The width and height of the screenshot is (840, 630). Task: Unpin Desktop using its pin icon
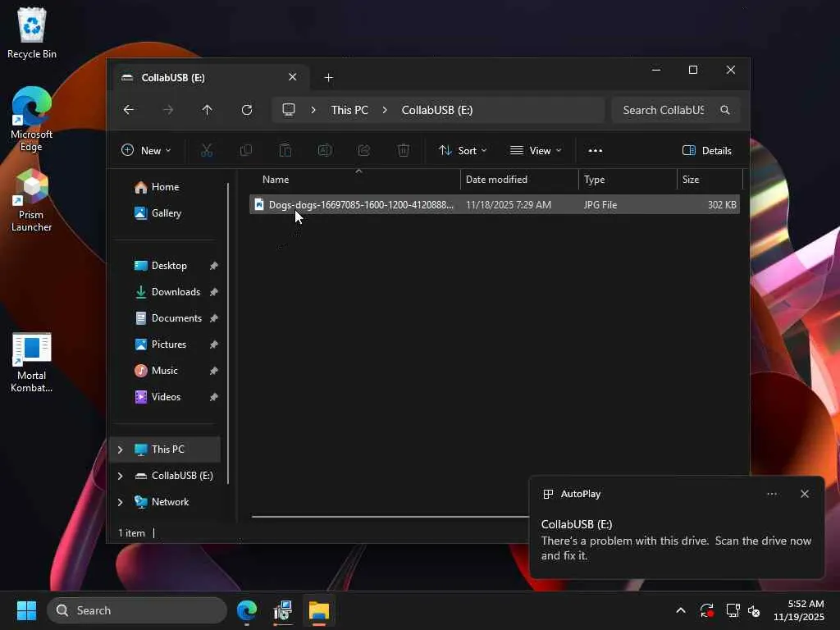coord(214,266)
